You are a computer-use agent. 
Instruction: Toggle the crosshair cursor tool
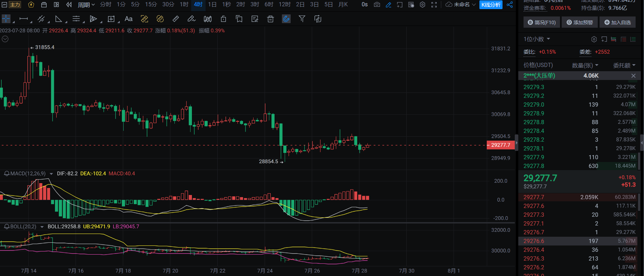coord(6,19)
